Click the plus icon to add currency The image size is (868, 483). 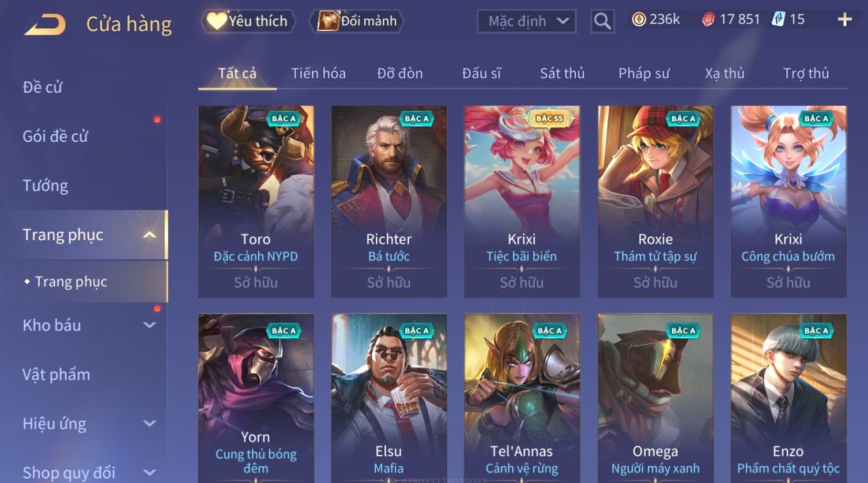tap(844, 20)
